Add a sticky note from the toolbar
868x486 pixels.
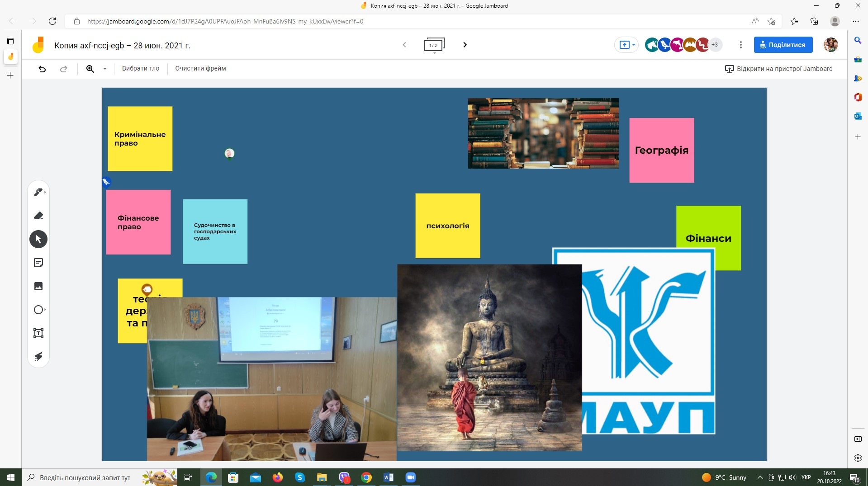pyautogui.click(x=38, y=263)
